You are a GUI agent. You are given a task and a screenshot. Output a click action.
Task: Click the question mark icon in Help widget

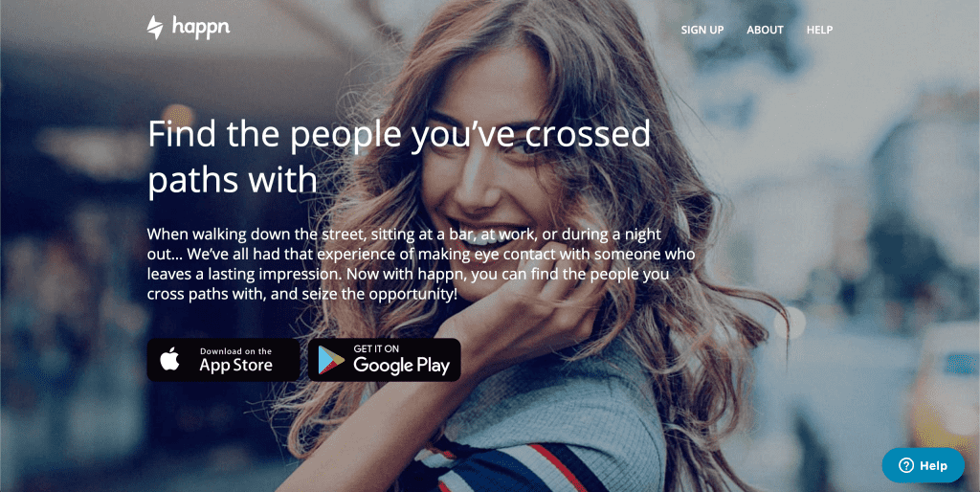click(x=905, y=465)
